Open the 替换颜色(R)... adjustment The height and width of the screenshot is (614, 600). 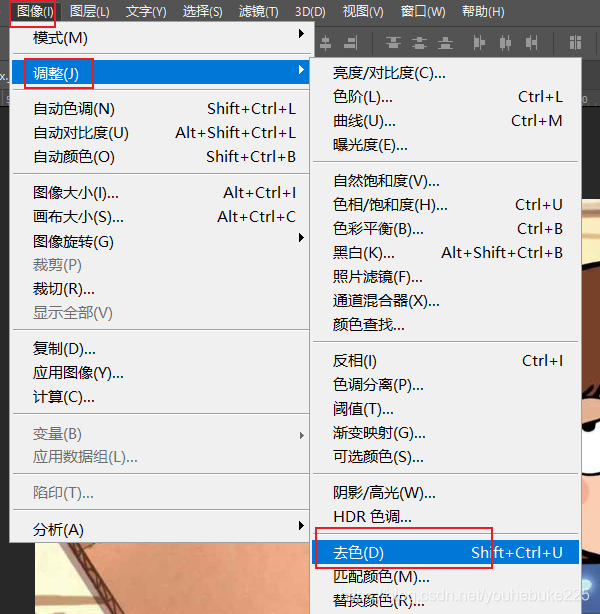pos(446,600)
